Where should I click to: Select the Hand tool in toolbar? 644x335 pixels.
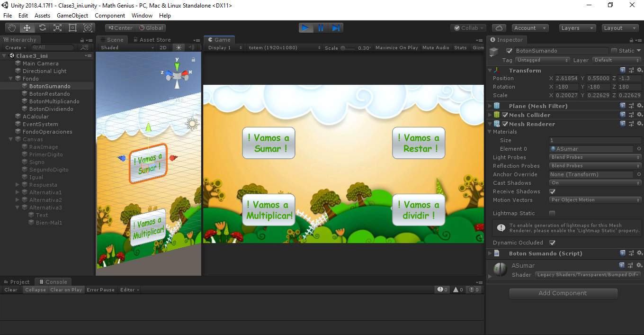(x=12, y=28)
